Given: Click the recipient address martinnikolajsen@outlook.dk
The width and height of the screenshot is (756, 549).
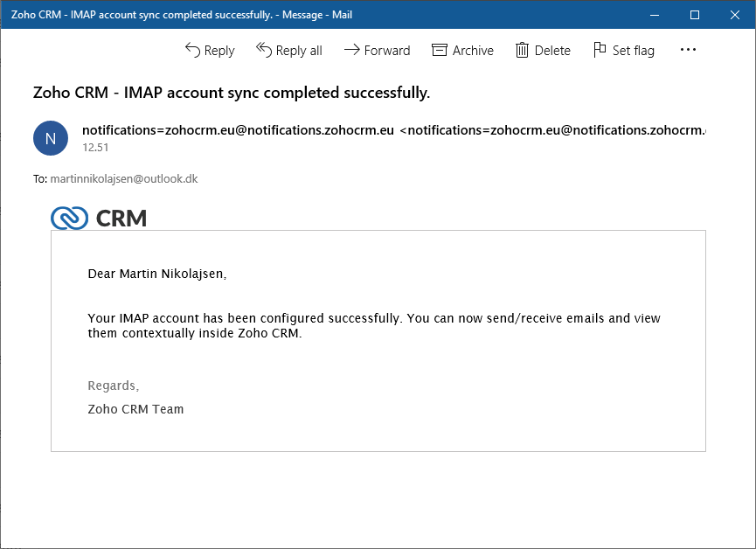Looking at the screenshot, I should tap(124, 179).
